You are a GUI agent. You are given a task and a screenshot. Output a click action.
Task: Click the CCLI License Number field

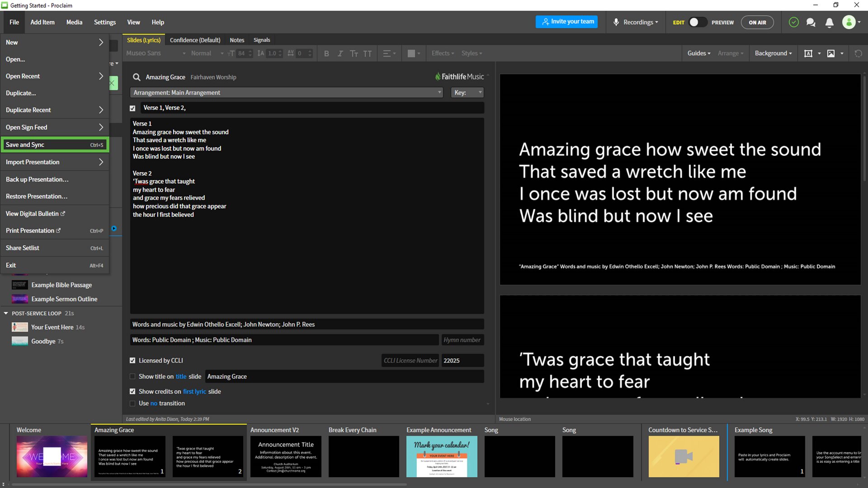(x=410, y=361)
